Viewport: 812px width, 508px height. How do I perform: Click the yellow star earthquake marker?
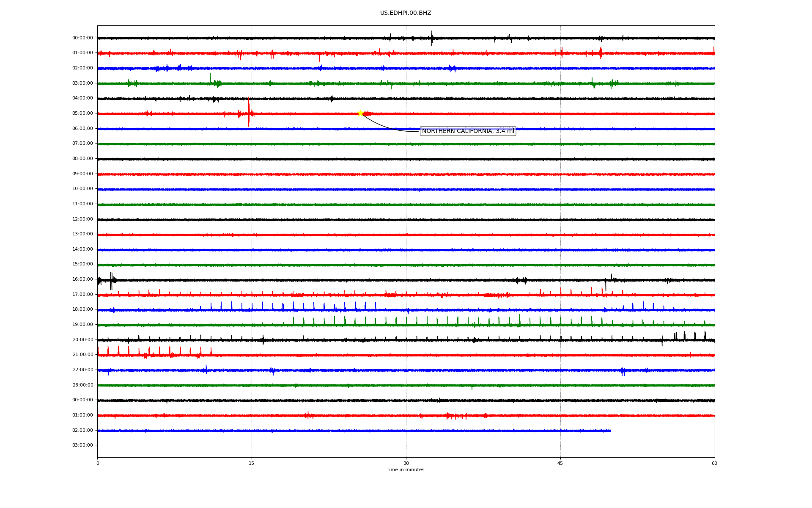tap(360, 113)
